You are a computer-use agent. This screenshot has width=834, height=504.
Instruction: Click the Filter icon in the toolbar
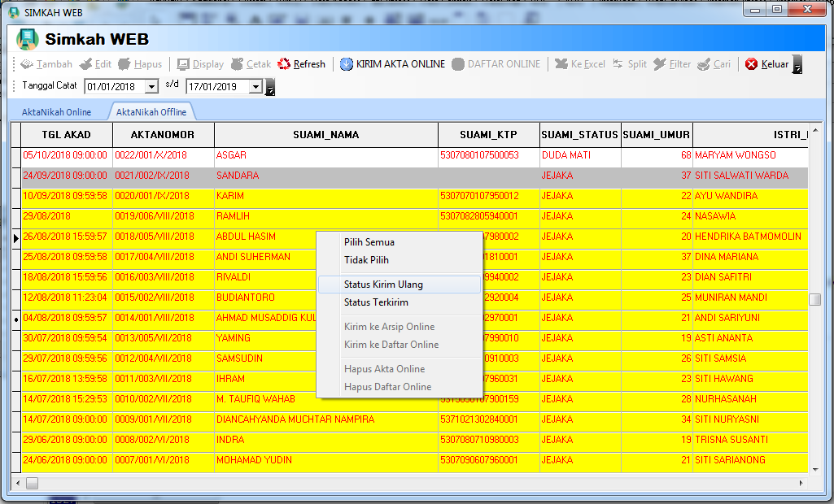(x=674, y=64)
